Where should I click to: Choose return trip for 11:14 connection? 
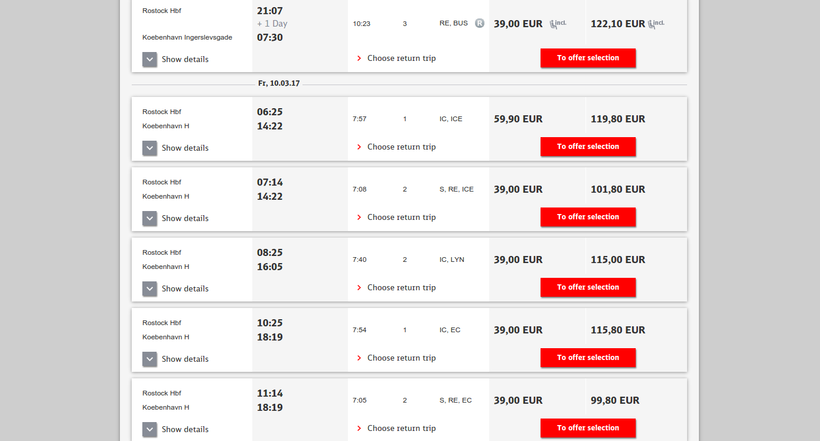tap(396, 428)
